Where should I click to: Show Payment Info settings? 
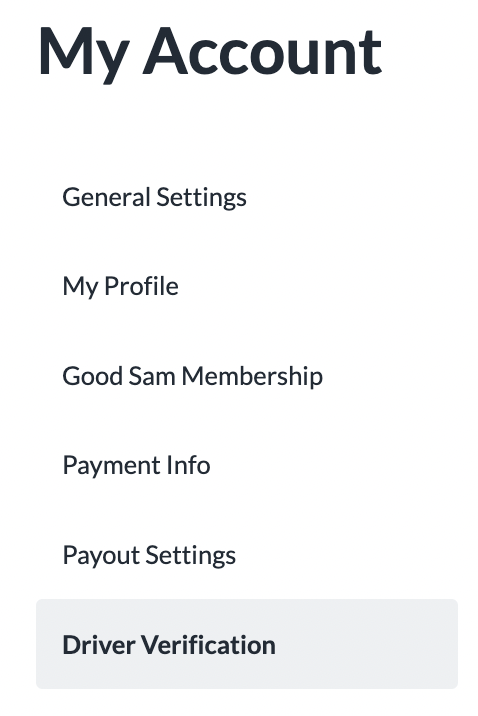pyautogui.click(x=137, y=466)
